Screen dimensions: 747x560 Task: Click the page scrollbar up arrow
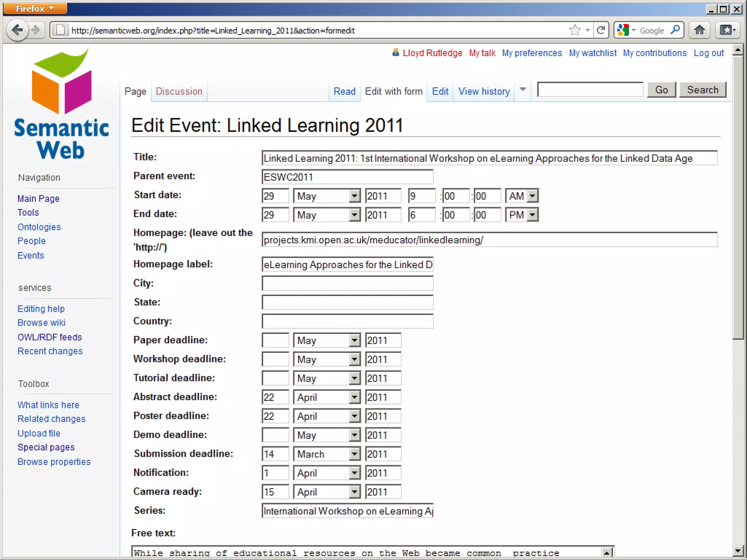738,50
